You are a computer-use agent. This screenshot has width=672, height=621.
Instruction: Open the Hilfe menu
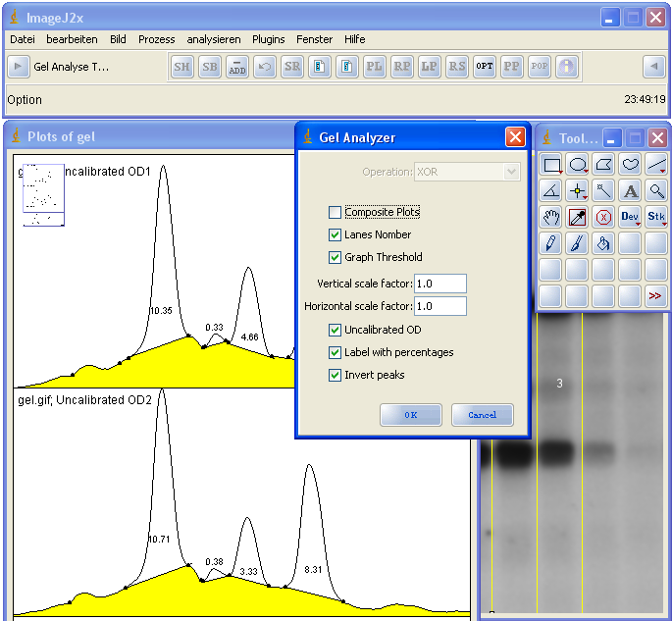click(355, 39)
